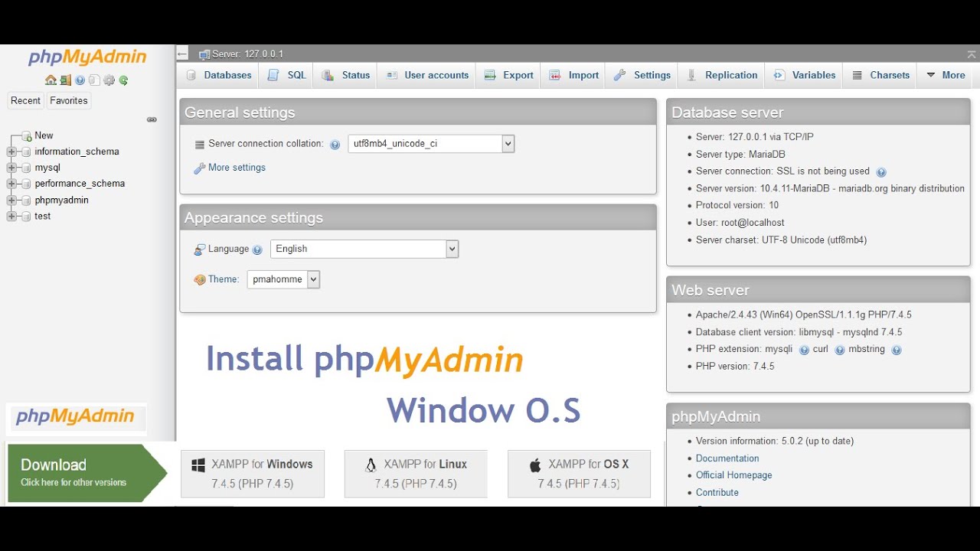Click information_schema database cylinder icon
Screen dimensions: 980x551
26,152
